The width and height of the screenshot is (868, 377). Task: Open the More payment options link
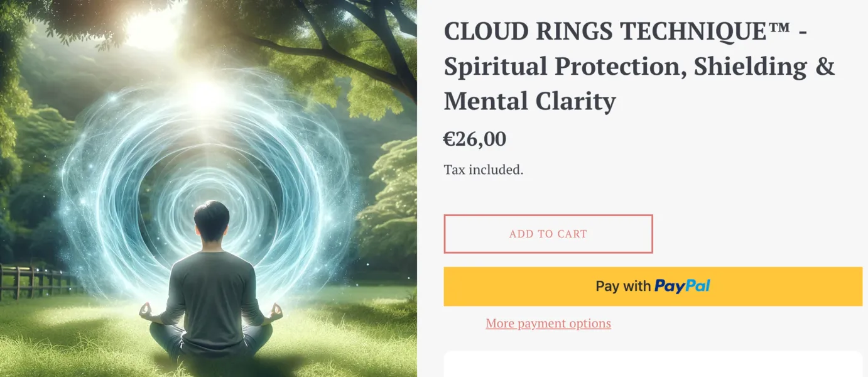coord(548,324)
